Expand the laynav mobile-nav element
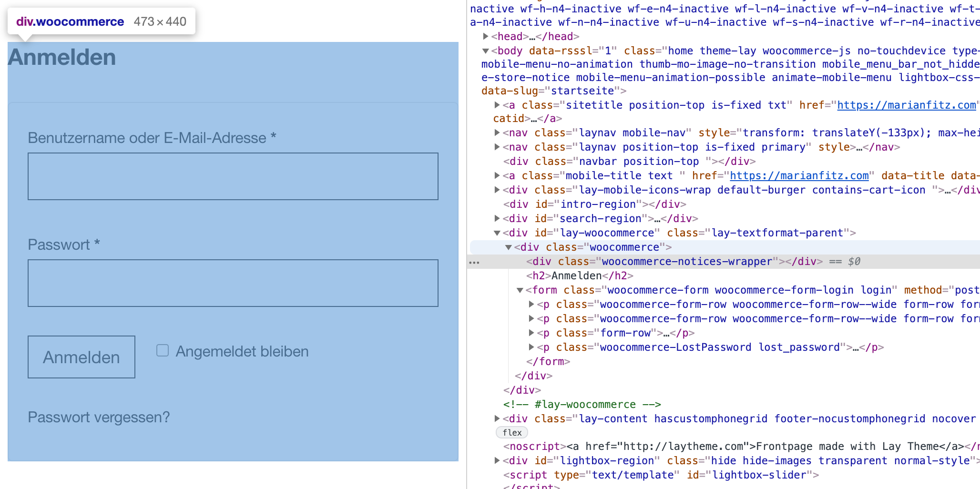980x489 pixels. pyautogui.click(x=497, y=132)
